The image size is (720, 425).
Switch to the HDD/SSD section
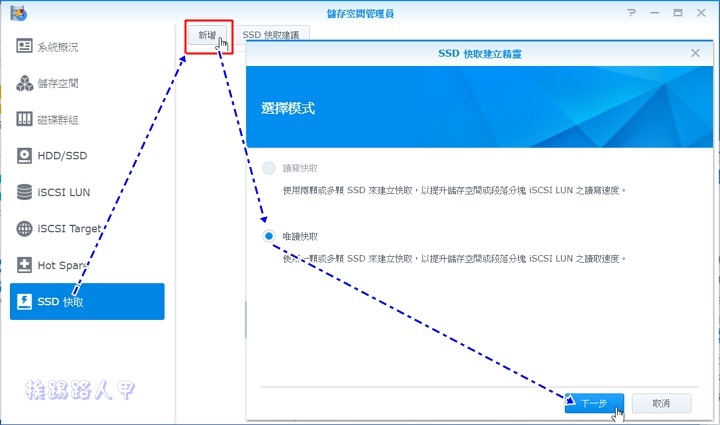click(87, 156)
